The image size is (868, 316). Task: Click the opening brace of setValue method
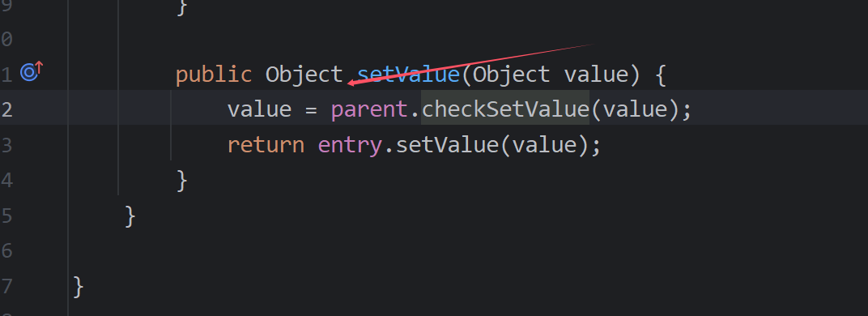pyautogui.click(x=661, y=75)
